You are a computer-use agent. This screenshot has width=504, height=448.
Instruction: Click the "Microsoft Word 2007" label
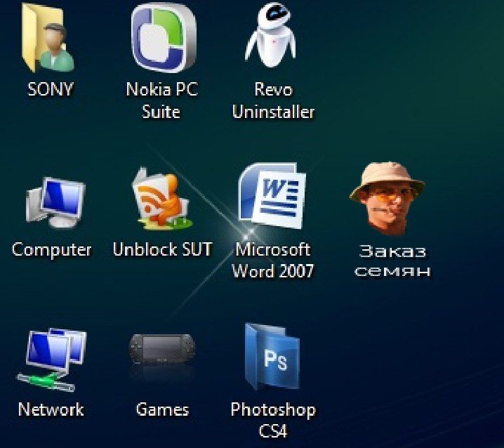pos(272,260)
